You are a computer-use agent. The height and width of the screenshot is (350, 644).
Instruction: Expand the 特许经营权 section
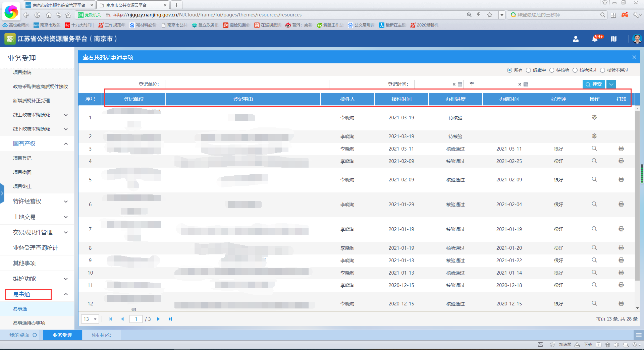click(66, 201)
